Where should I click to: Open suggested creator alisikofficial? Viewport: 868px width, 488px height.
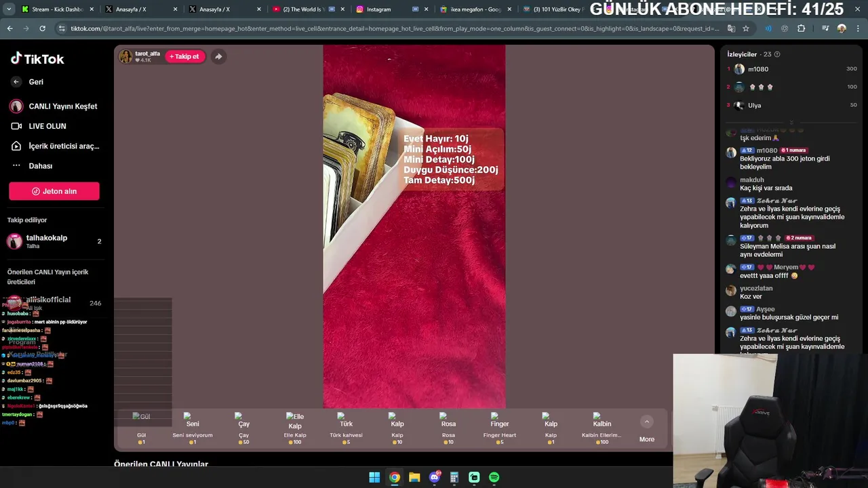coord(54,303)
